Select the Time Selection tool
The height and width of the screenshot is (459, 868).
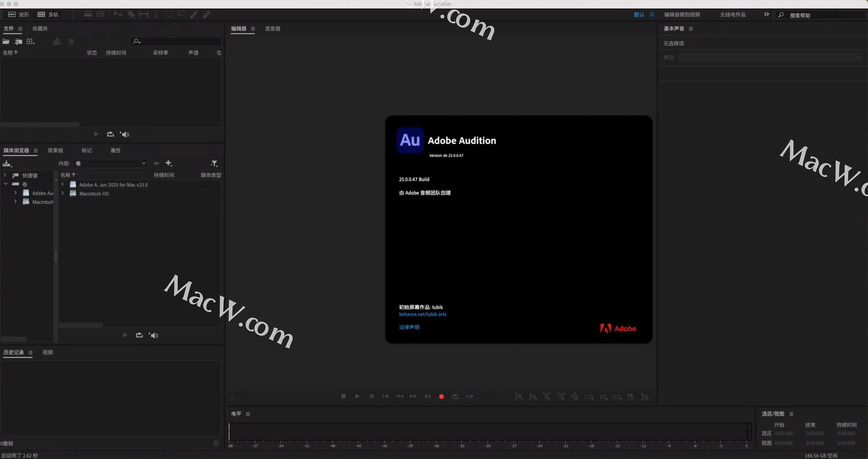(x=156, y=14)
